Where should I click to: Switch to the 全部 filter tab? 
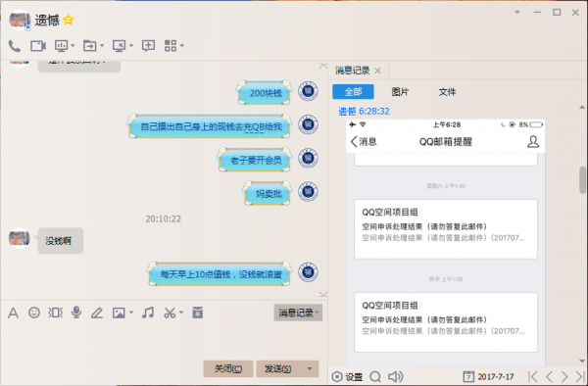pyautogui.click(x=353, y=92)
